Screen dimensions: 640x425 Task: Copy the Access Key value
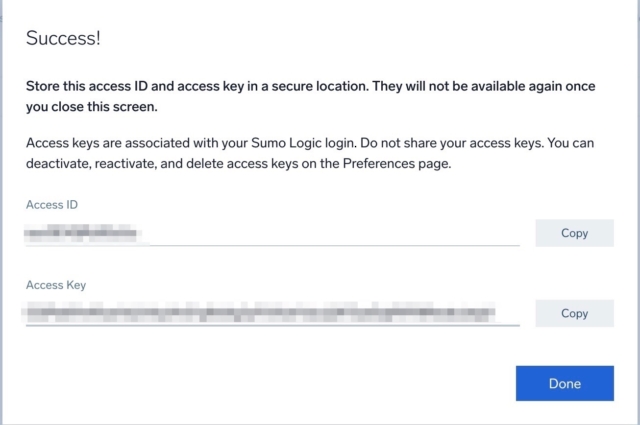tap(574, 313)
